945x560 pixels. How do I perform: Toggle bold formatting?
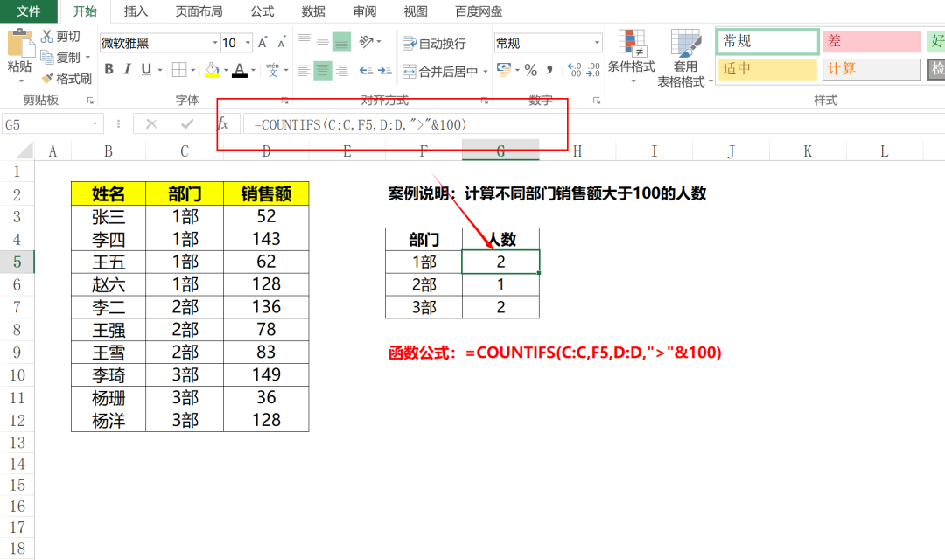109,69
